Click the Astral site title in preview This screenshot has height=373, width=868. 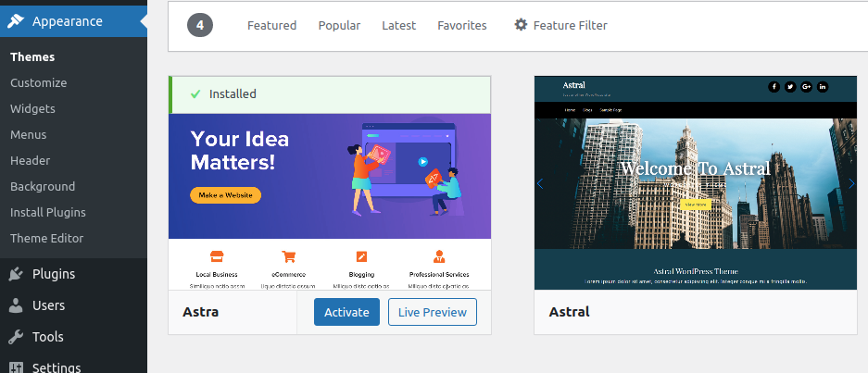[x=574, y=84]
